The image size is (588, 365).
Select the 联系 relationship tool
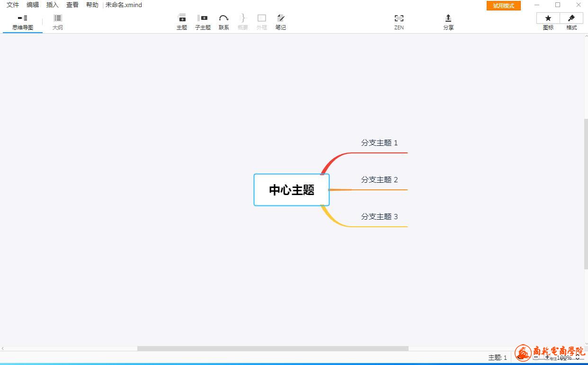tap(223, 22)
